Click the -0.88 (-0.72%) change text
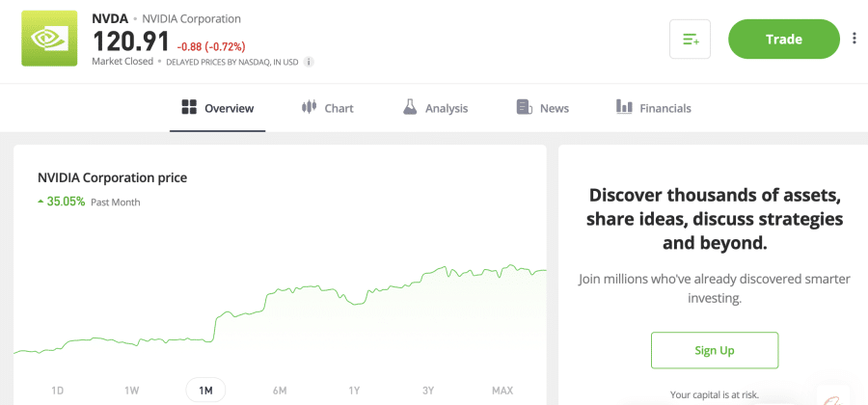868x405 pixels. (x=211, y=46)
